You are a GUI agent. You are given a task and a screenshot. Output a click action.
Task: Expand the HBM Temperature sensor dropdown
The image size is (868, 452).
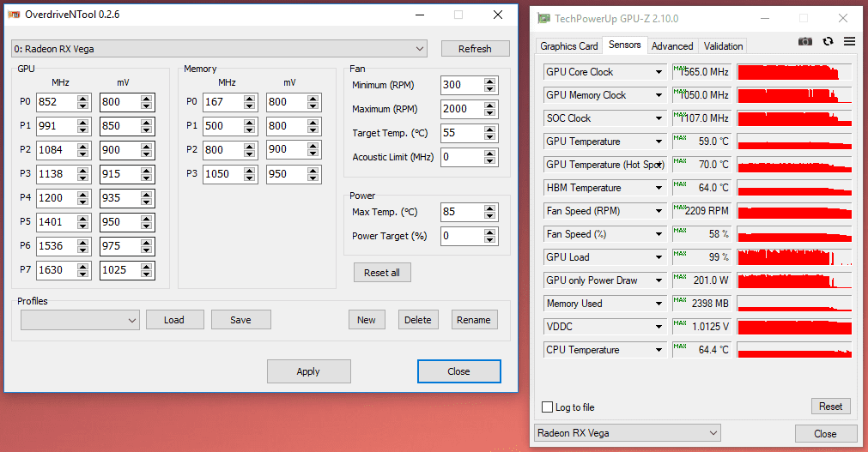(x=659, y=188)
